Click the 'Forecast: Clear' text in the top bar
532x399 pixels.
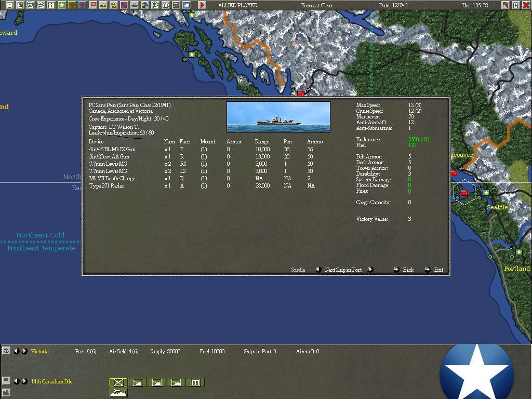pos(316,5)
